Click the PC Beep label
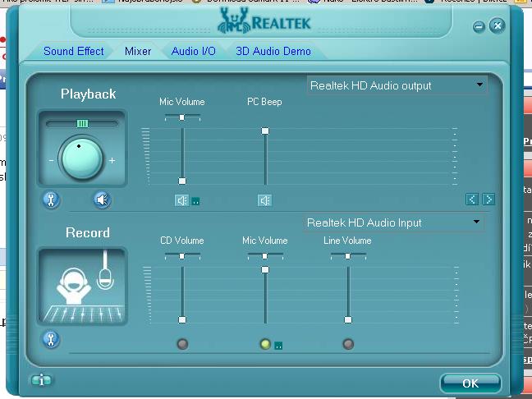The width and height of the screenshot is (532, 399). [x=264, y=102]
